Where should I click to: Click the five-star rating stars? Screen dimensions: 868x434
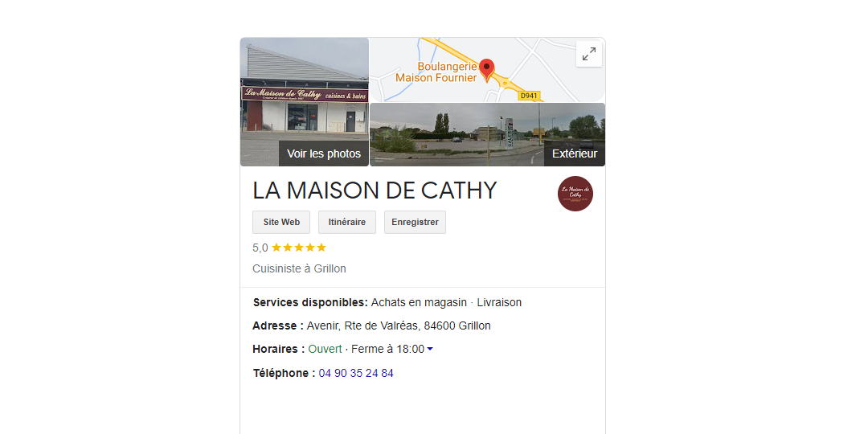click(299, 248)
